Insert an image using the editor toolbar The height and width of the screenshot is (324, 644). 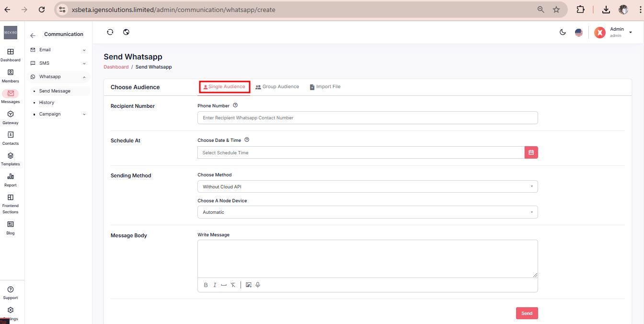(x=248, y=285)
